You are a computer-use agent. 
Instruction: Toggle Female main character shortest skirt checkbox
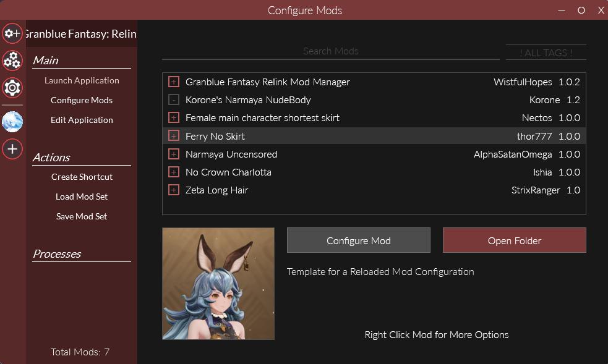[174, 117]
